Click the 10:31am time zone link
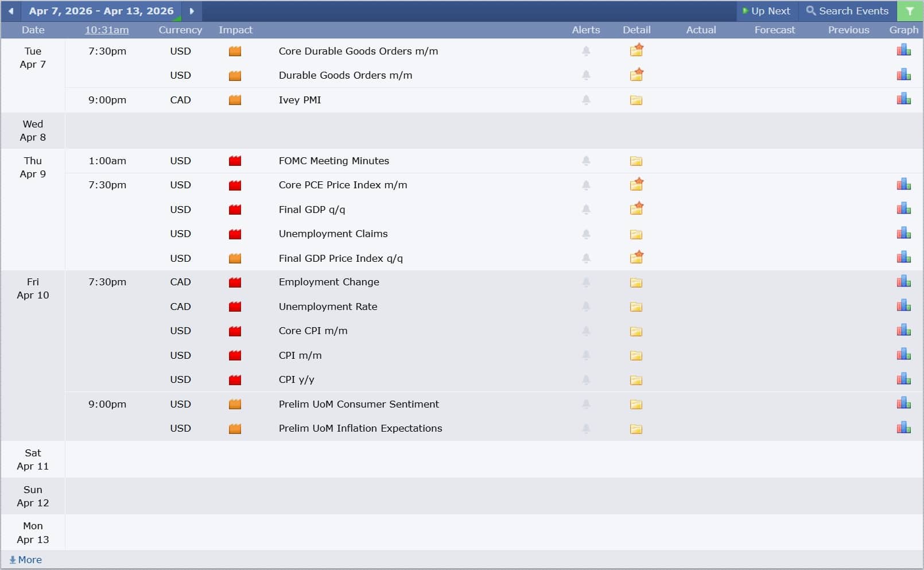924x570 pixels. click(107, 30)
